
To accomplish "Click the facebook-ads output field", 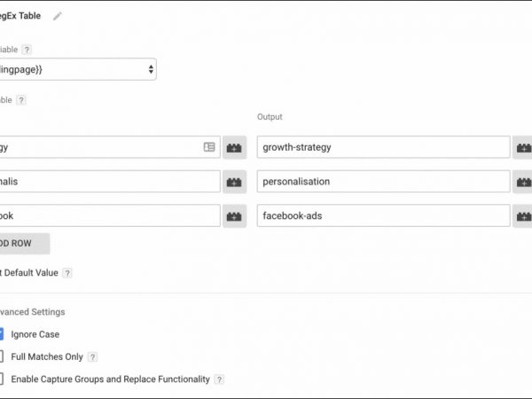I will click(x=383, y=215).
